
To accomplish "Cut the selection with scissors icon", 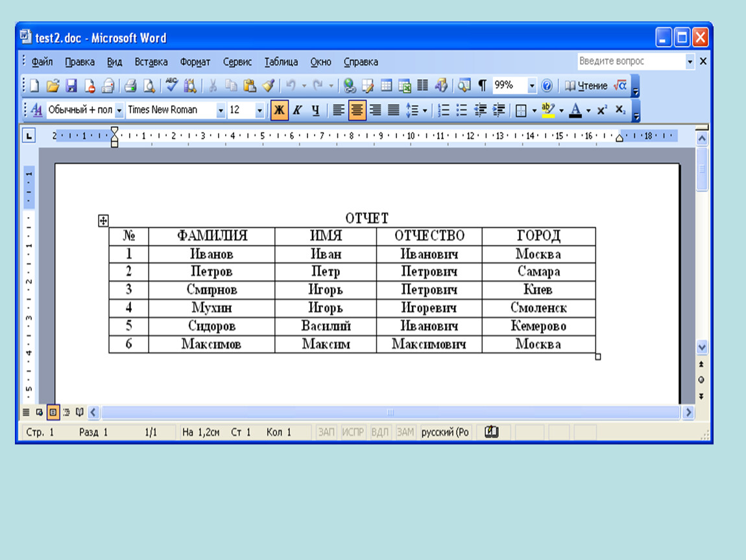I will pyautogui.click(x=213, y=86).
